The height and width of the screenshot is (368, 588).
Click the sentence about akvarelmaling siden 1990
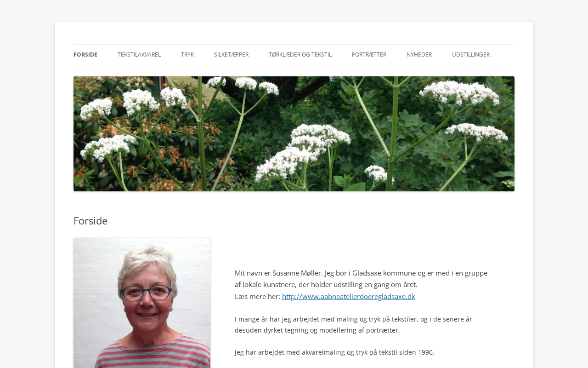[334, 352]
